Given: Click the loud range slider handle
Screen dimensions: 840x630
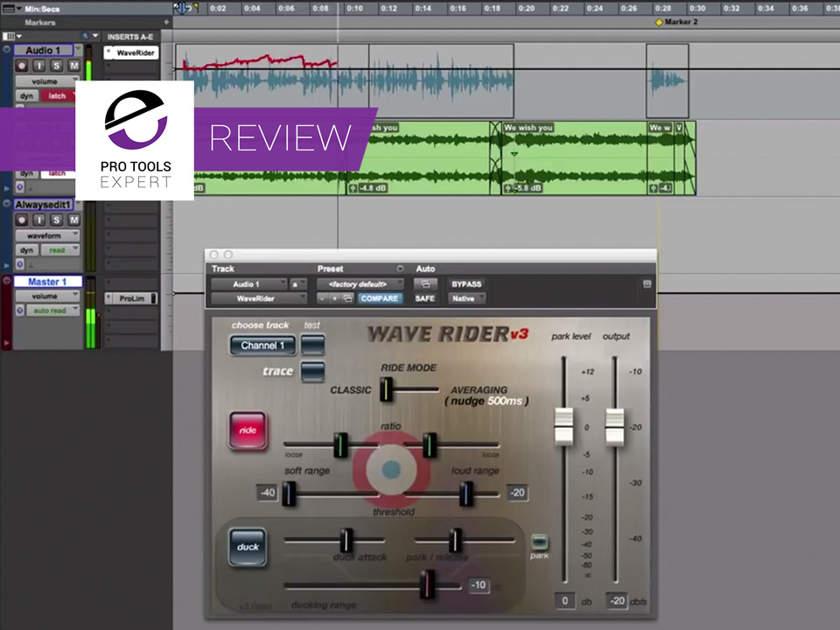Looking at the screenshot, I should pyautogui.click(x=466, y=493).
